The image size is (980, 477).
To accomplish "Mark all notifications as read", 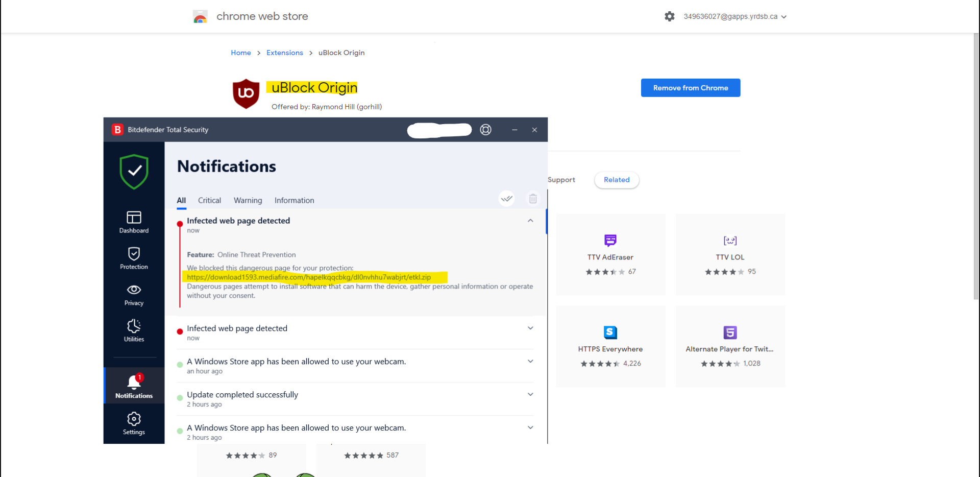I will [x=506, y=199].
